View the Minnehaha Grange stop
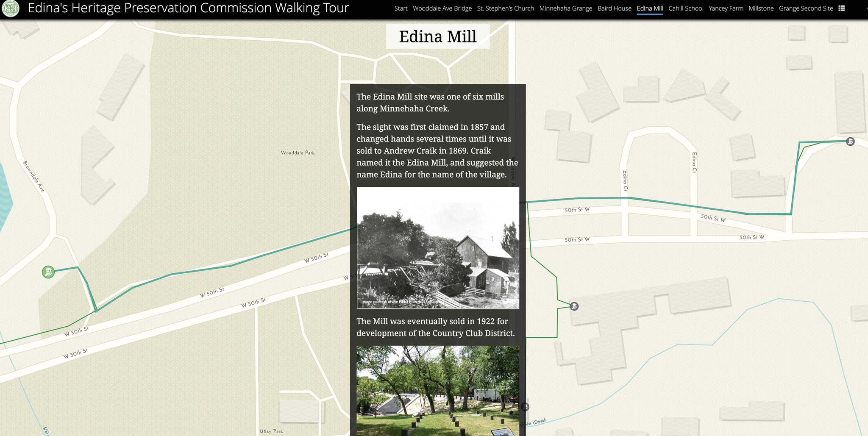This screenshot has width=868, height=436. (x=566, y=8)
